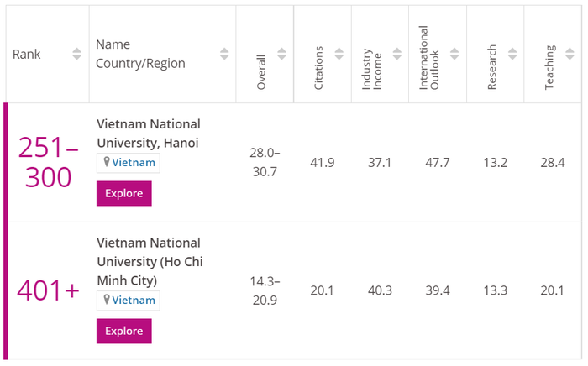The image size is (588, 366).
Task: Click Explore button for Hanoi university
Action: click(123, 193)
